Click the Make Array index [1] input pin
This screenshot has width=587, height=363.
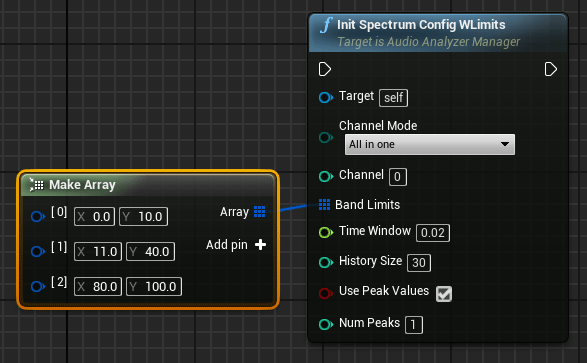pyautogui.click(x=38, y=251)
